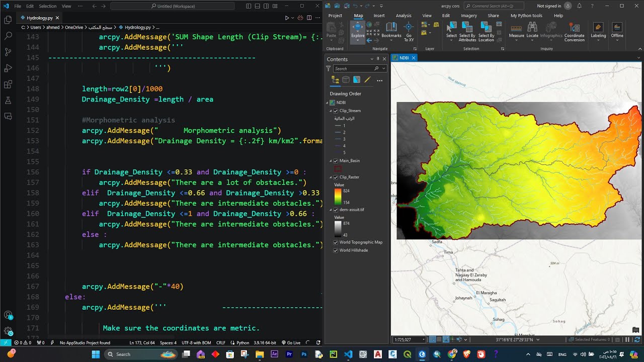Viewport: 644px width, 362px height.
Task: Run the Python file with play button
Action: click(x=287, y=18)
